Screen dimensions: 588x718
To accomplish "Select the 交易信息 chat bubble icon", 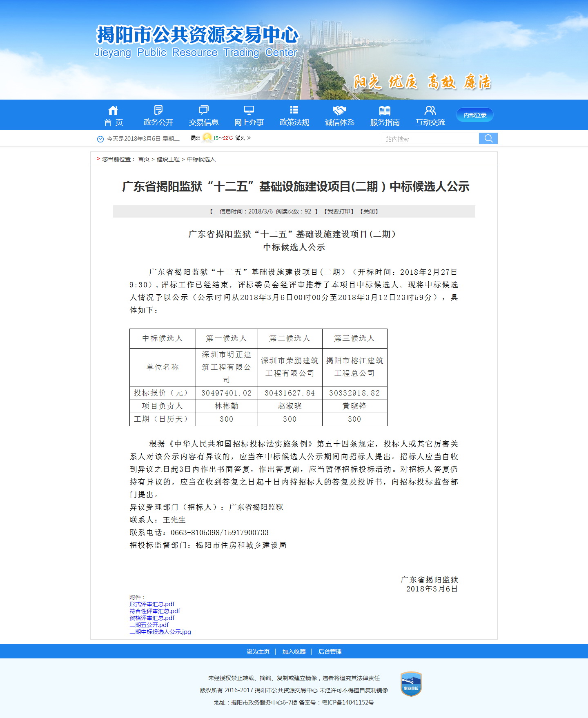I will point(203,110).
